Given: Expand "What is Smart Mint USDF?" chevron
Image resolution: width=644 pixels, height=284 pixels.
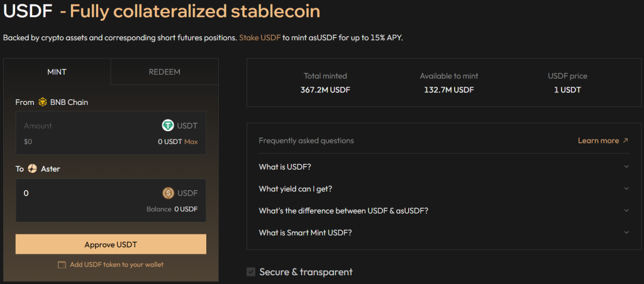Looking at the screenshot, I should pos(626,232).
